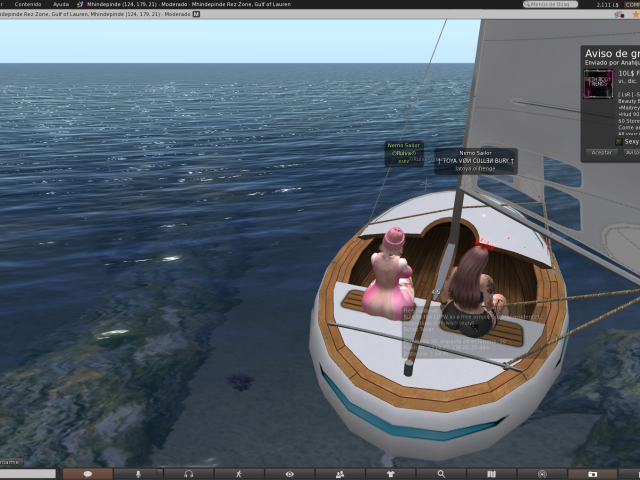Open the map icon in bottom toolbar
The image size is (640, 480).
tap(491, 473)
